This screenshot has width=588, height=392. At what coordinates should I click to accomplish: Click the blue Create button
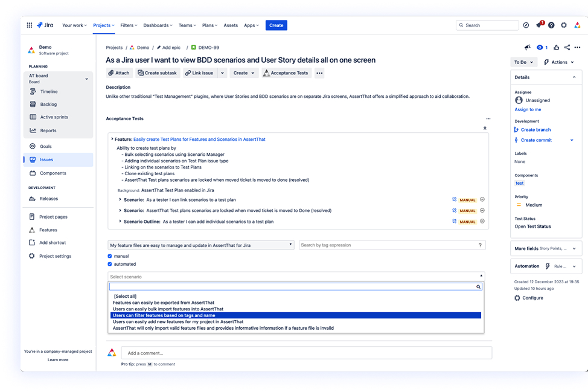[x=276, y=25]
